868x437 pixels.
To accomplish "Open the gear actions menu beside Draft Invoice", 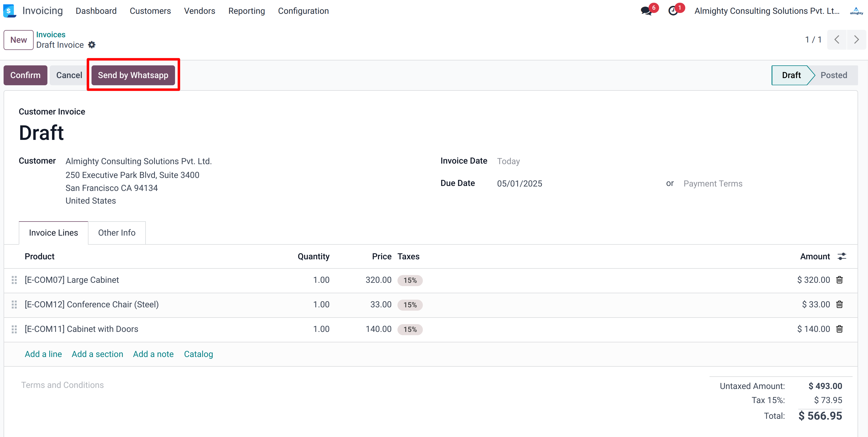I will [92, 45].
